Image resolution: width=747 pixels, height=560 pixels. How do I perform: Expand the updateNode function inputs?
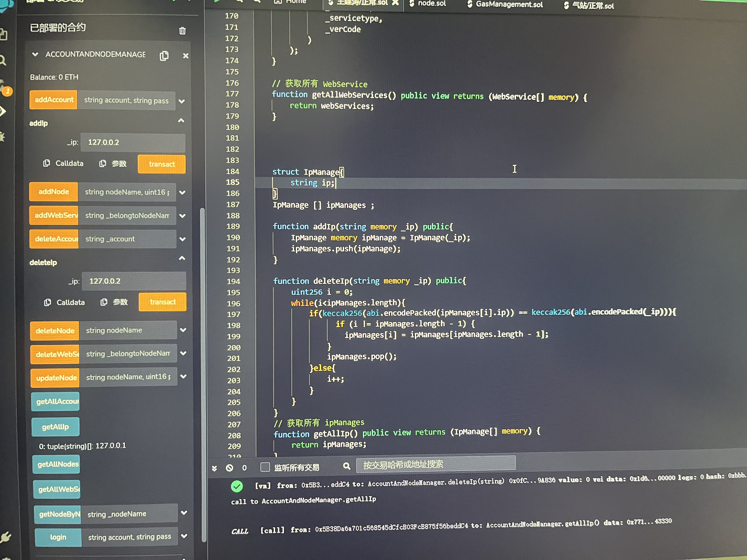click(x=183, y=376)
